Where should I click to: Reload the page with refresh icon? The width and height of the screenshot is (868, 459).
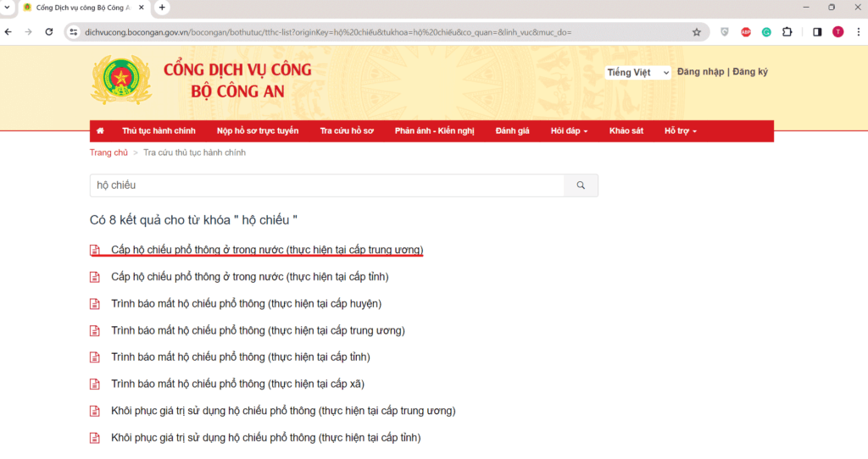pyautogui.click(x=49, y=32)
